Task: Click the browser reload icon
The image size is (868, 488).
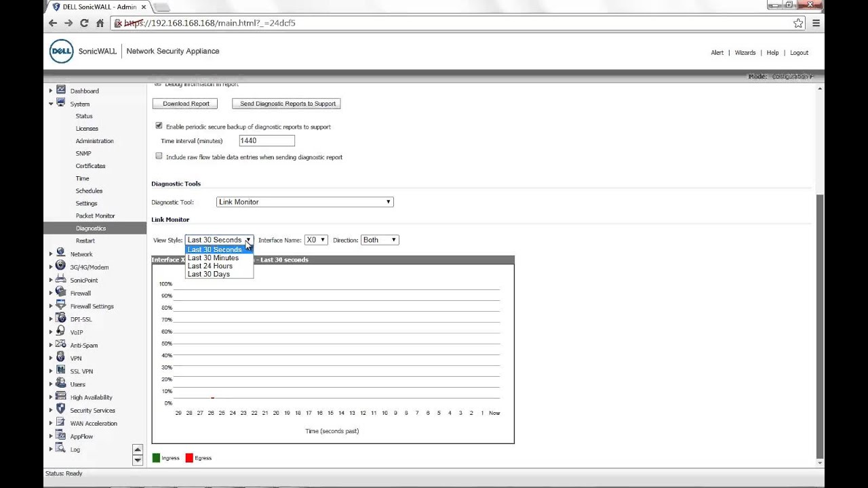Action: point(84,23)
